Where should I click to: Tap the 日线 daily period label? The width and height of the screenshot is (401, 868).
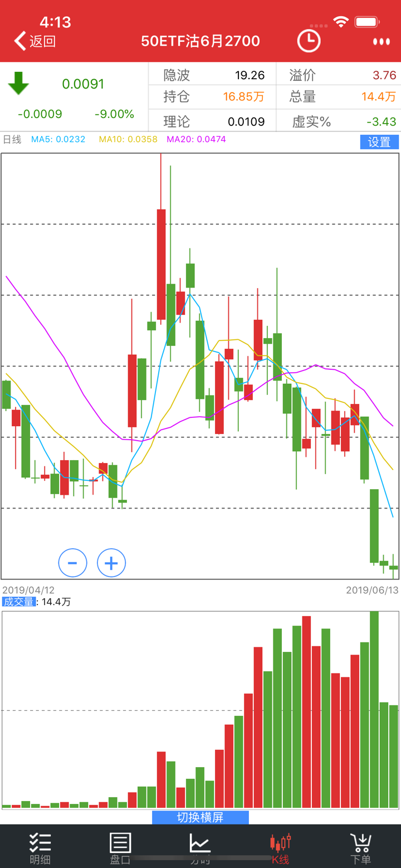click(12, 139)
